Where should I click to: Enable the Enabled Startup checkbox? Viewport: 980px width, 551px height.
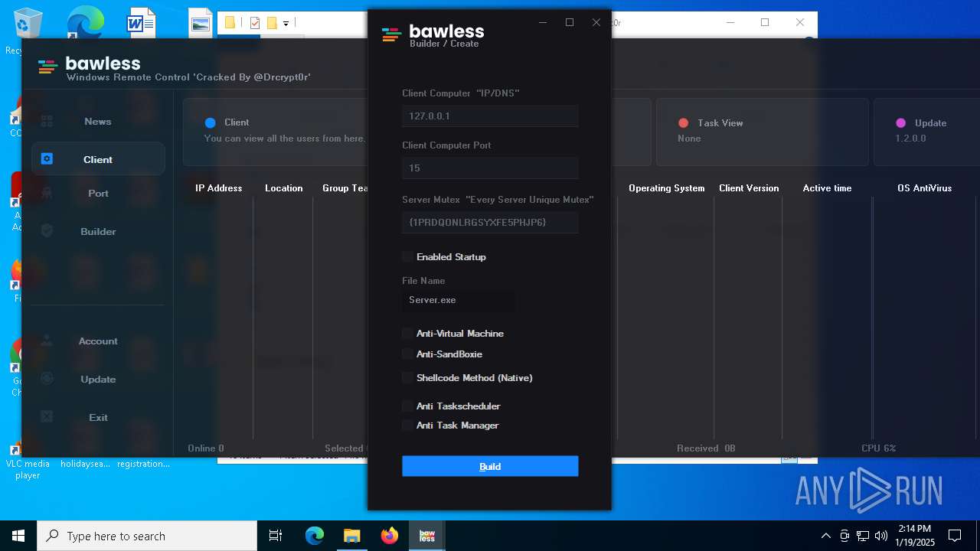coord(407,256)
